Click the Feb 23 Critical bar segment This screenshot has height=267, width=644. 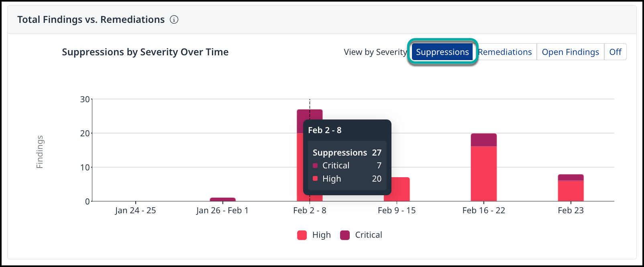(571, 178)
